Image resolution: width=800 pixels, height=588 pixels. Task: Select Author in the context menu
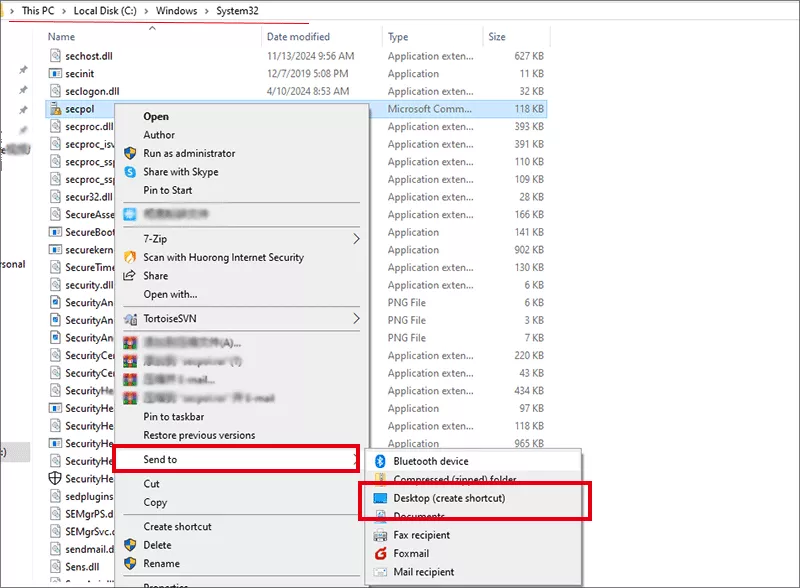coord(159,135)
